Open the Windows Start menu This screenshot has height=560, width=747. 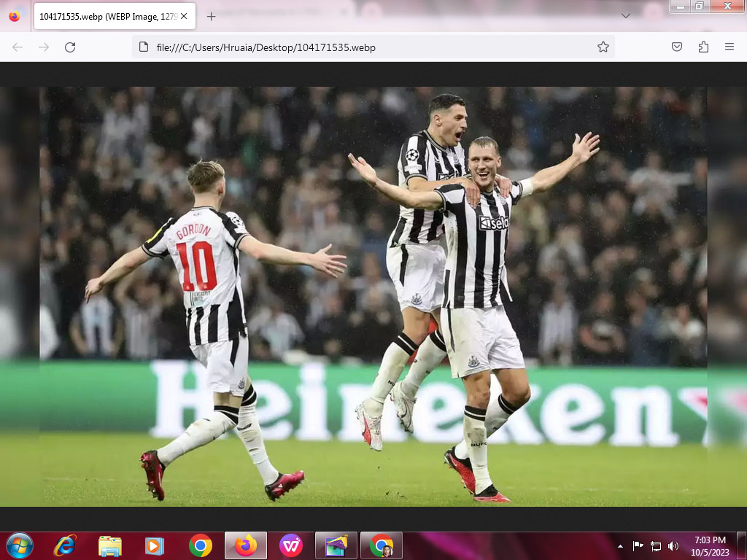tap(19, 545)
